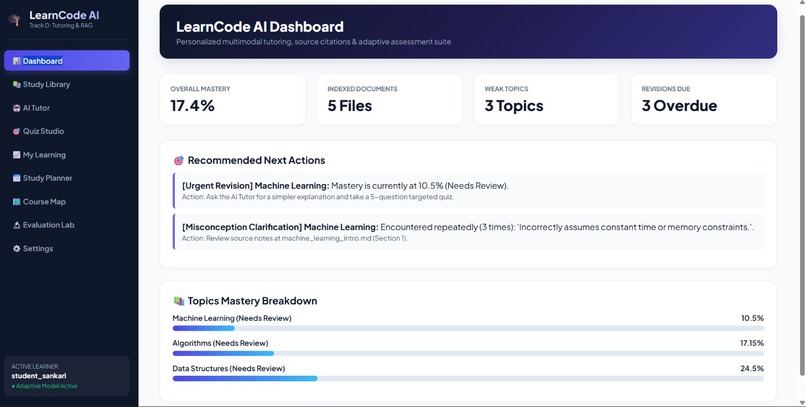806x407 pixels.
Task: Click the Track D: Tutoring & RAG subtitle
Action: 61,26
